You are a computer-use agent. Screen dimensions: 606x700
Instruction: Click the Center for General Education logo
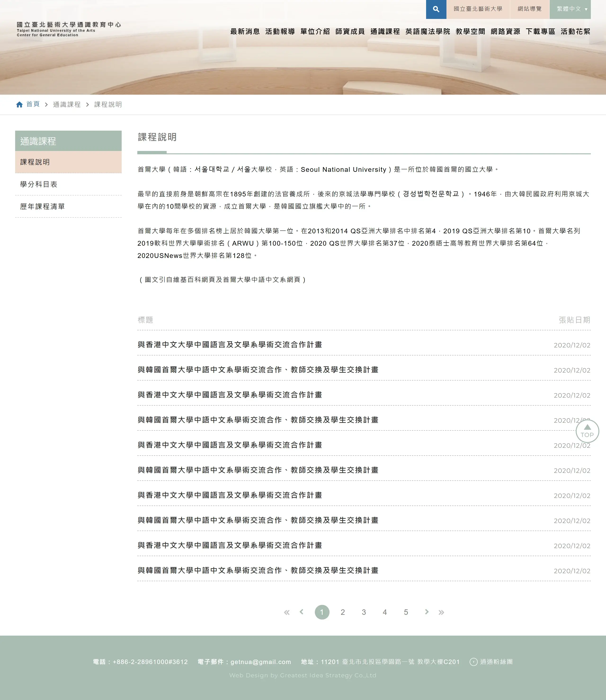pos(69,29)
